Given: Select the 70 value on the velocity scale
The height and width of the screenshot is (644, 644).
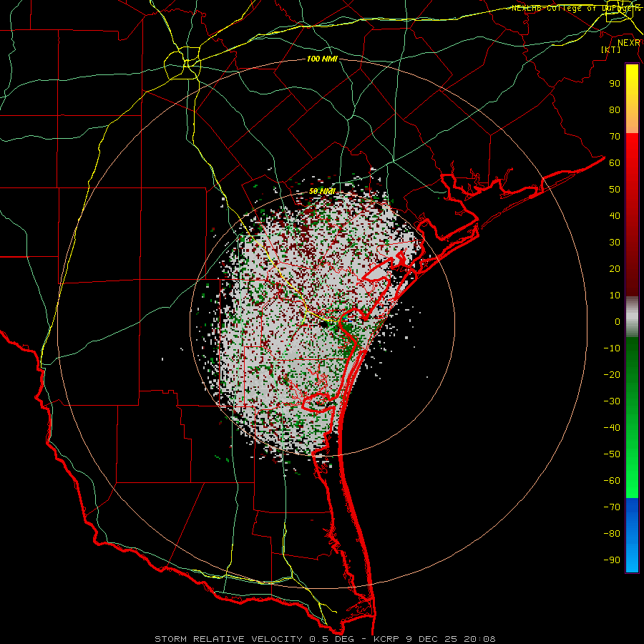Looking at the screenshot, I should [x=615, y=137].
